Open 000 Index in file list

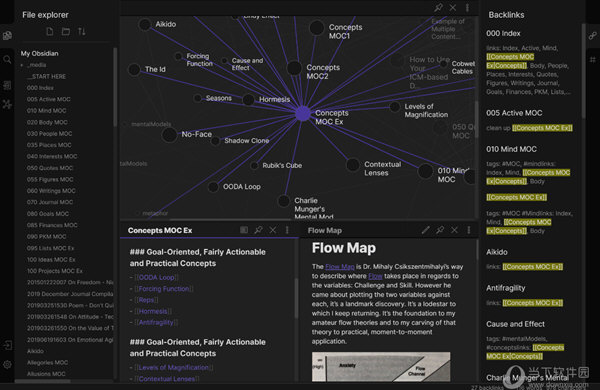tap(40, 88)
